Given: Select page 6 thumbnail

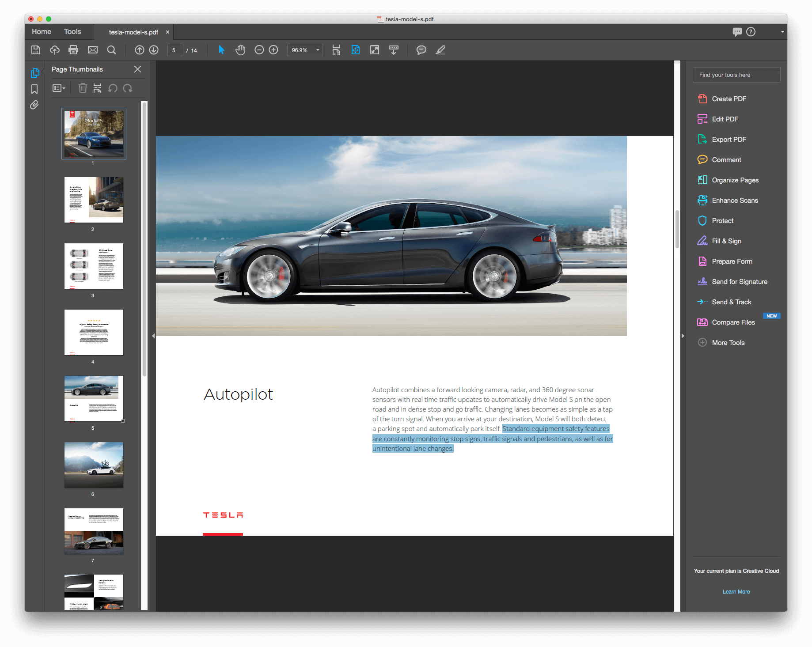Looking at the screenshot, I should [x=94, y=465].
